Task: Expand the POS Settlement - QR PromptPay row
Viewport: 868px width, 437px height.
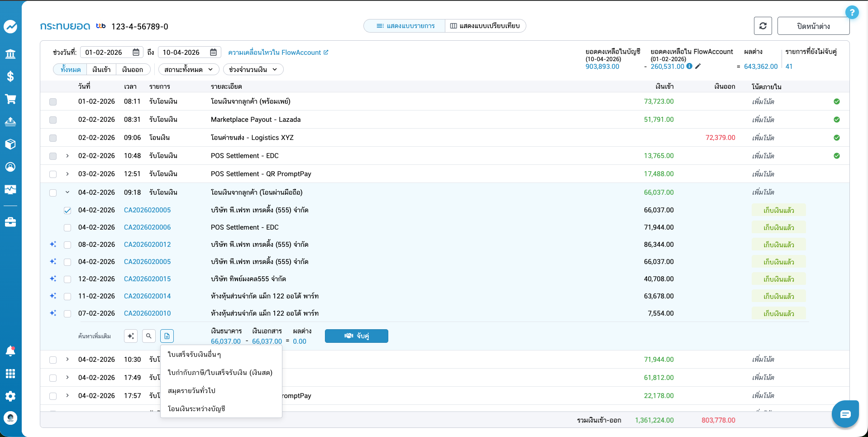Action: coord(67,174)
